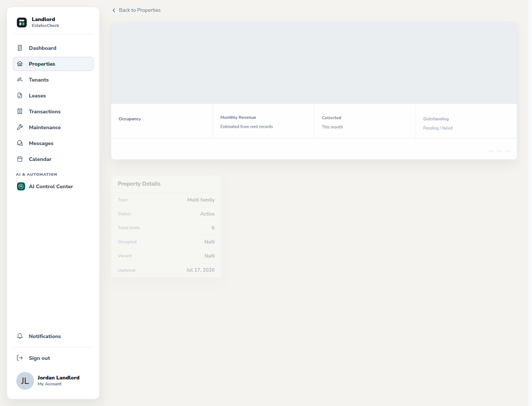Select the Properties house icon
Viewport: 532px width, 406px height.
[20, 64]
